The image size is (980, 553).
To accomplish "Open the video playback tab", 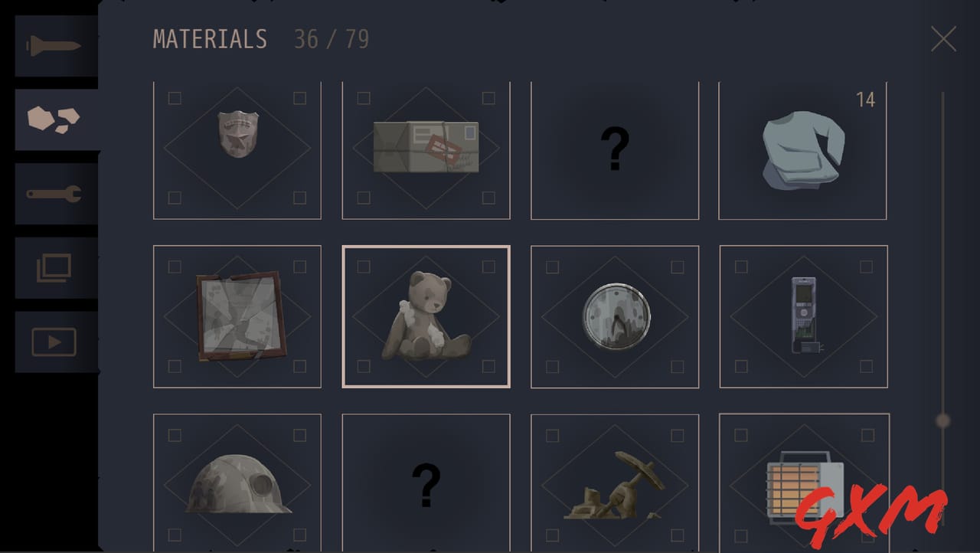I will 56,342.
